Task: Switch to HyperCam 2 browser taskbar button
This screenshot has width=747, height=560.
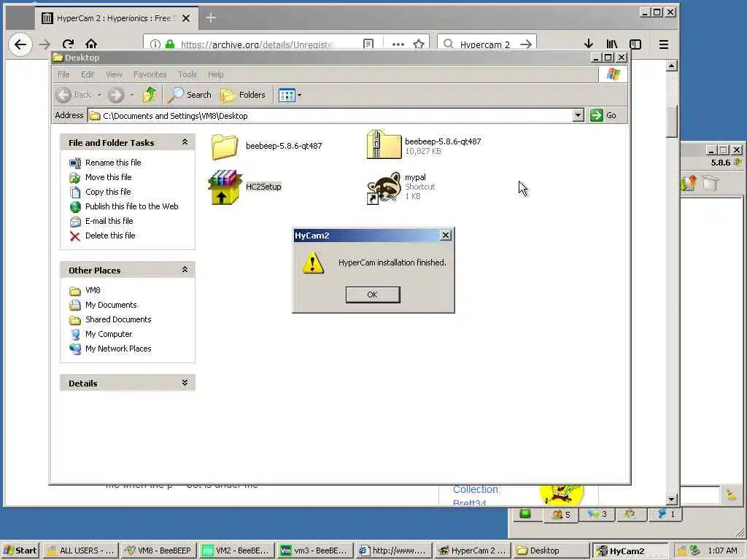Action: (x=473, y=551)
